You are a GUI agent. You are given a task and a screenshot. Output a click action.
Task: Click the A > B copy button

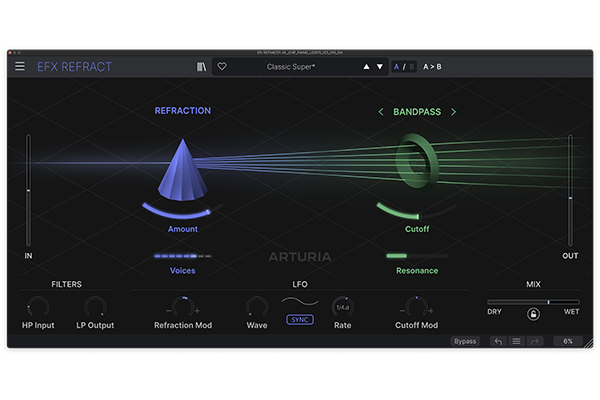[x=432, y=67]
